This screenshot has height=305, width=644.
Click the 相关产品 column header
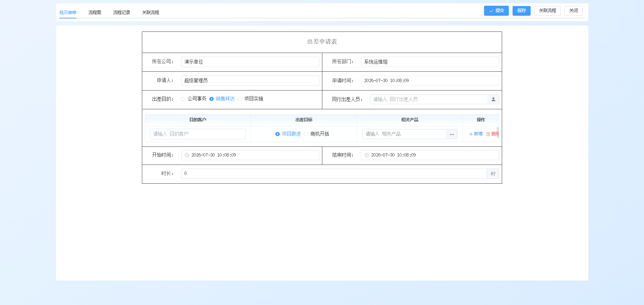(410, 120)
